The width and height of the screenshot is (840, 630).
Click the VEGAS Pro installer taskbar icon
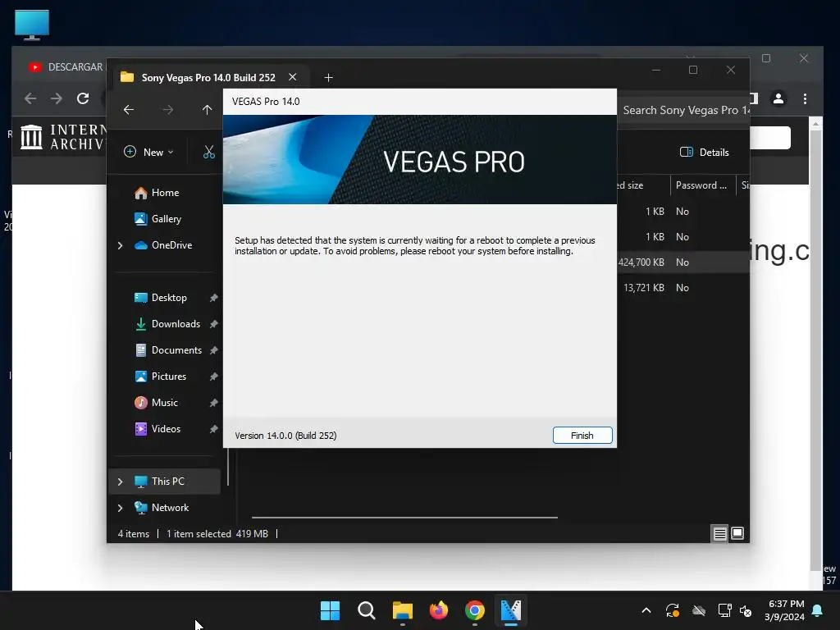point(511,610)
